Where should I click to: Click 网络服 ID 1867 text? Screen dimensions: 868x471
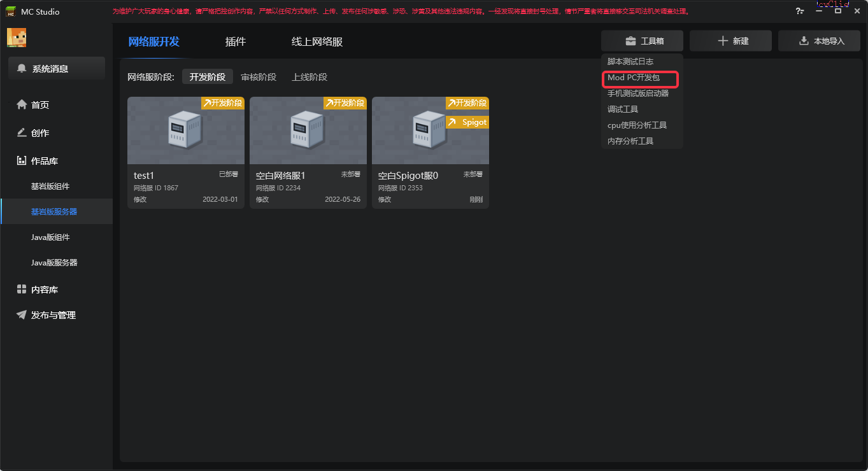pyautogui.click(x=156, y=188)
